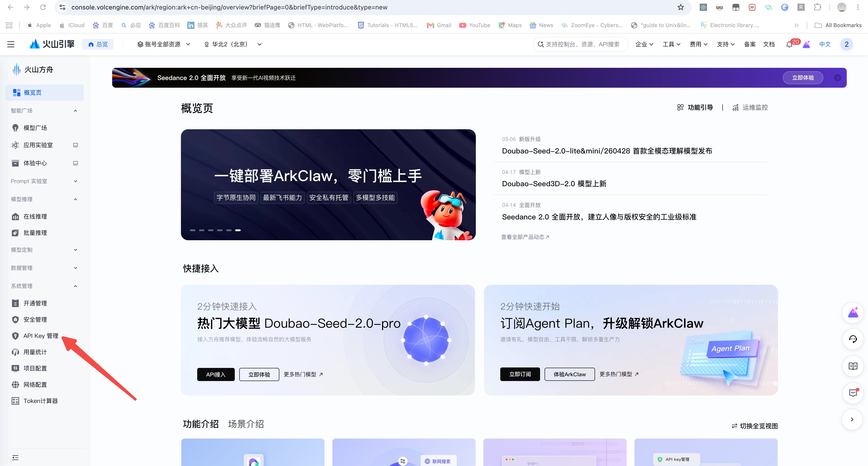
Task: Switch to 运维监控 view
Action: tap(750, 107)
